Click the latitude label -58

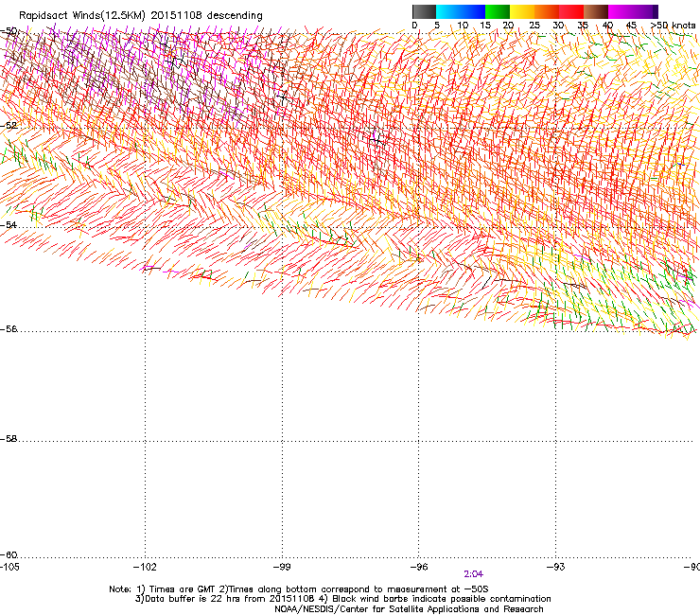click(9, 439)
